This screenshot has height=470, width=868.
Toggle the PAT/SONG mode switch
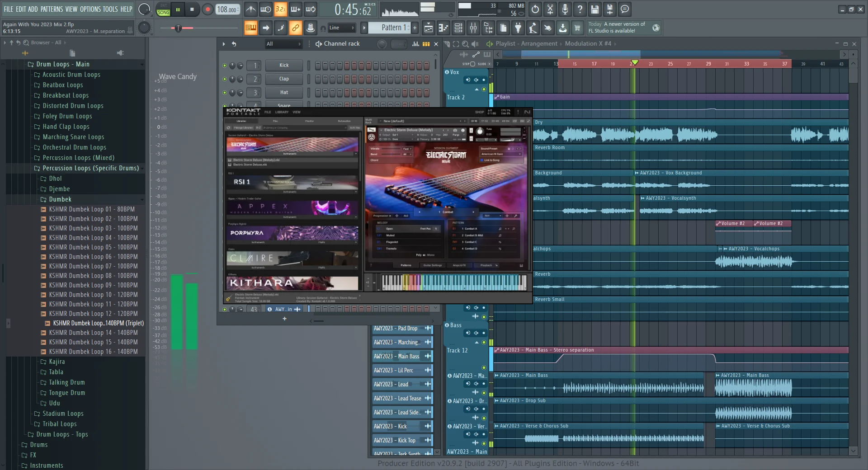click(x=163, y=9)
